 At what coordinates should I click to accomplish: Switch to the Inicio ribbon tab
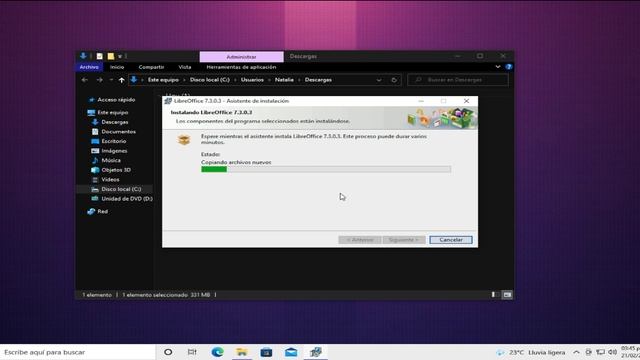click(x=117, y=67)
